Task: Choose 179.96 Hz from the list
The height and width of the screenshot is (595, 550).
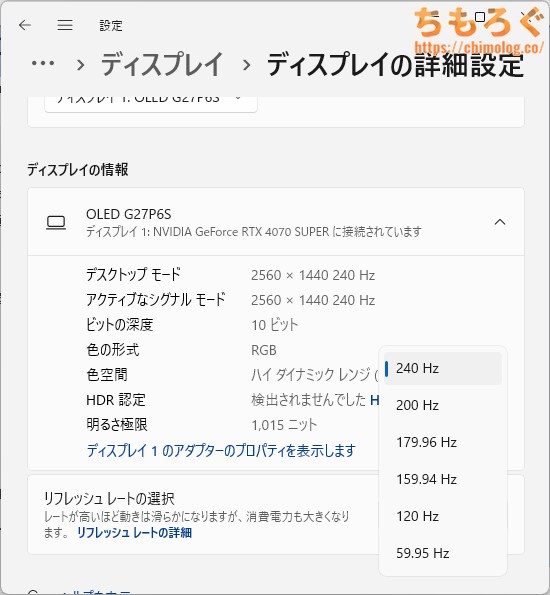Action: [x=443, y=442]
